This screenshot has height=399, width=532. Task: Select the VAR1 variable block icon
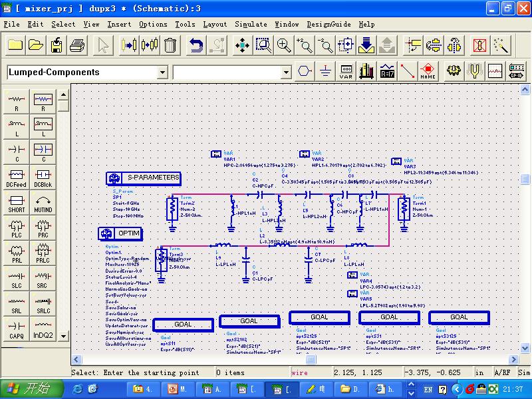(x=216, y=154)
